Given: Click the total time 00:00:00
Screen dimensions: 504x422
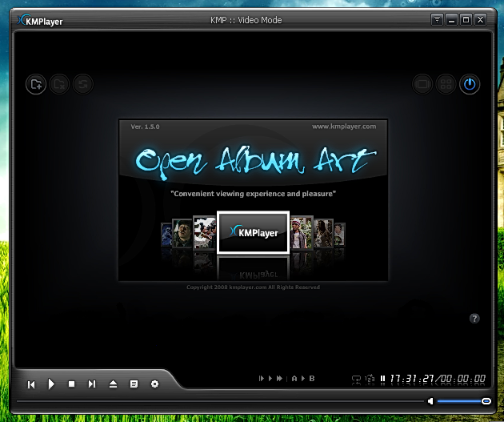Looking at the screenshot, I should pyautogui.click(x=462, y=379).
